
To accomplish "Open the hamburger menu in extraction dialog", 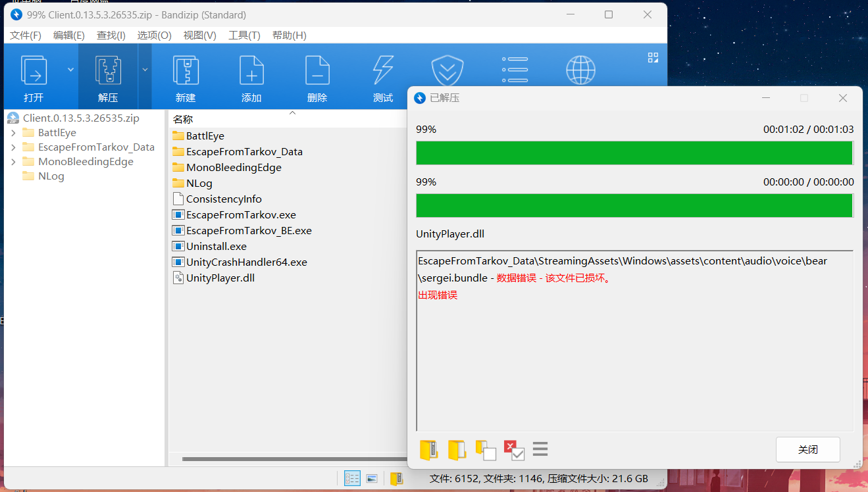I will (x=540, y=449).
